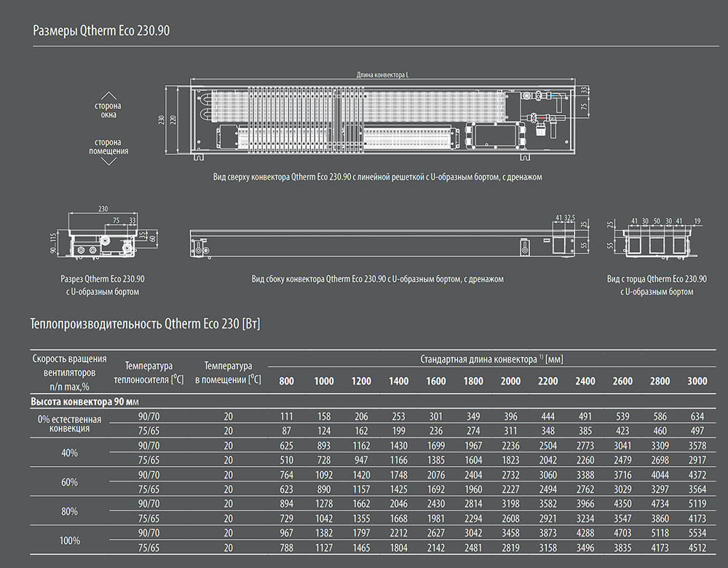This screenshot has height=568, width=728.
Task: Click the 2200 length column header
Action: point(548,382)
